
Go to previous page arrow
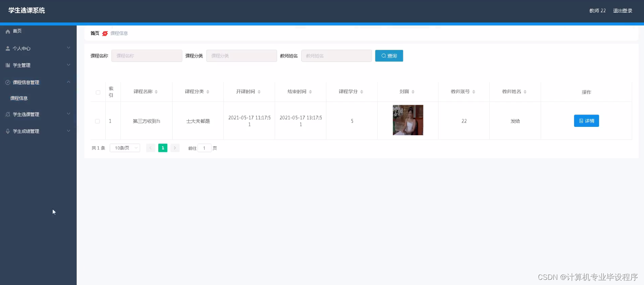pos(151,148)
